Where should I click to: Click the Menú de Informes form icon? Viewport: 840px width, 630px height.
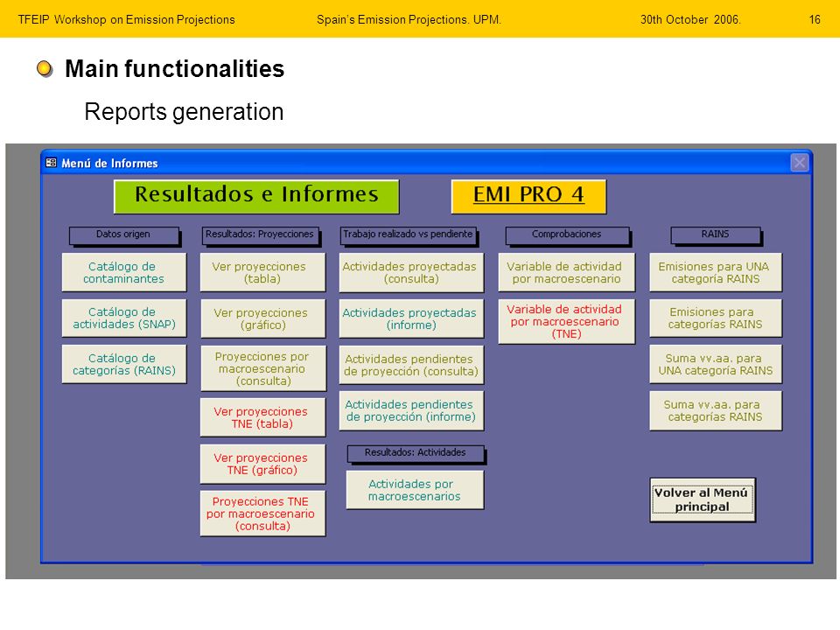pos(52,163)
